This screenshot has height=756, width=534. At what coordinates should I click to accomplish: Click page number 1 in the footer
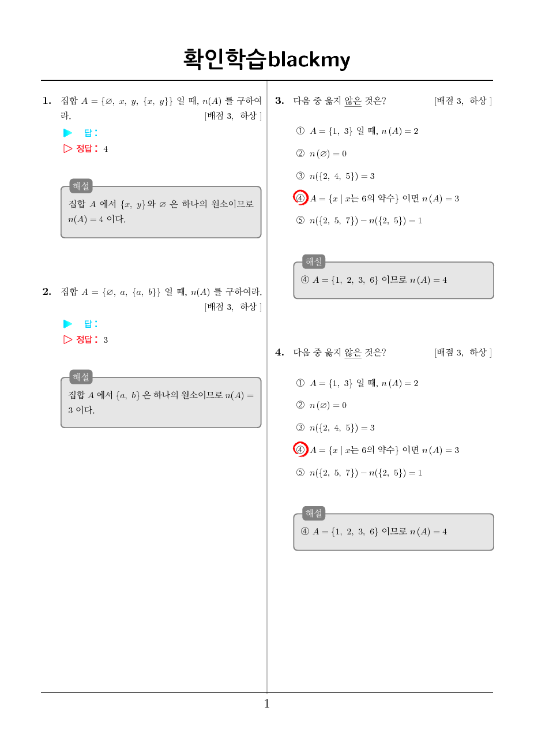click(267, 703)
